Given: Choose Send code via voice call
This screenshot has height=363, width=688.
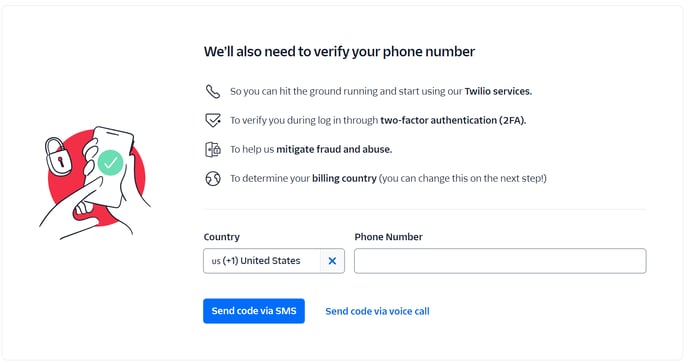Looking at the screenshot, I should [377, 311].
